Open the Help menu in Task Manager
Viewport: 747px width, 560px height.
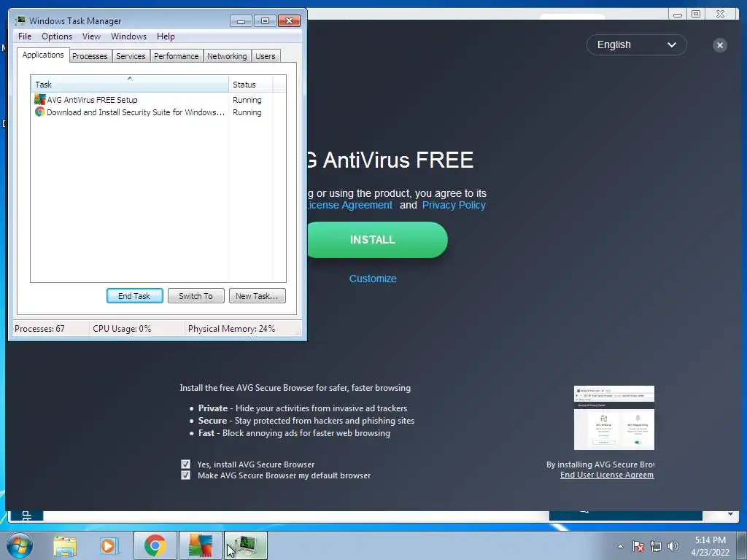tap(166, 36)
